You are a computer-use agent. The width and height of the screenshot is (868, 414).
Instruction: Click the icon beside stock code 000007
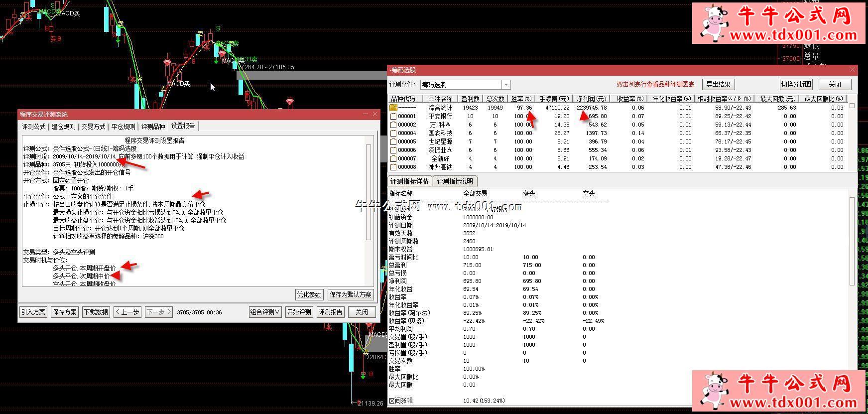[x=393, y=158]
